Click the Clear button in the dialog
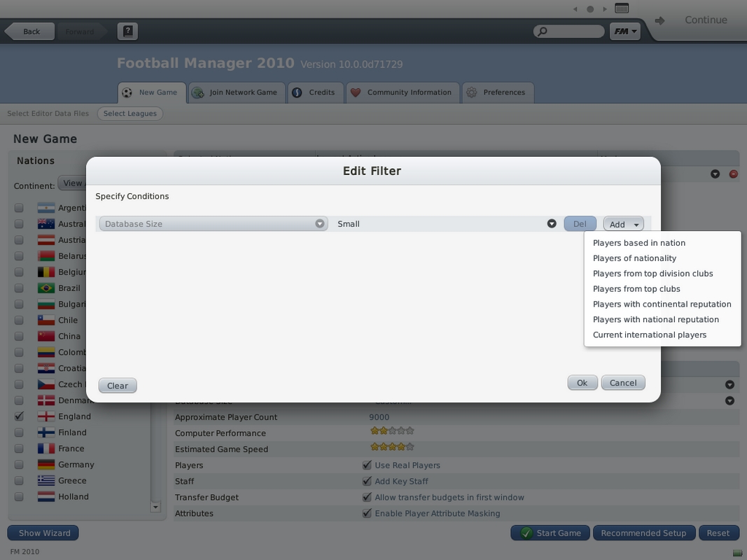Image resolution: width=747 pixels, height=560 pixels. 118,386
